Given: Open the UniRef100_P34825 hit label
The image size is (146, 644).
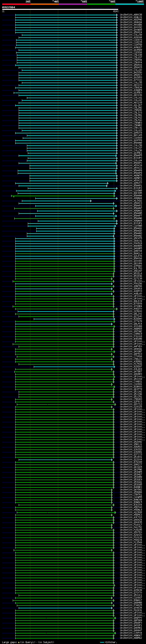Looking at the screenshot, I should click(x=131, y=605).
